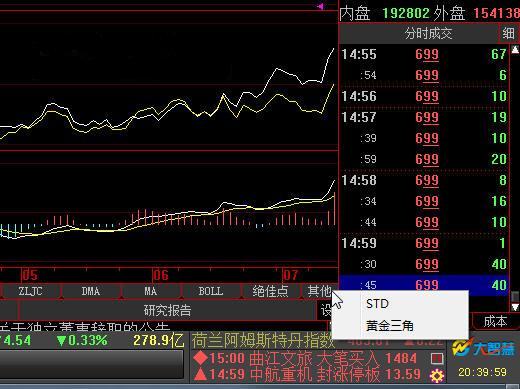Click the red triangle icon before 14:59
Viewport: 520px width, 389px height.
coord(200,375)
